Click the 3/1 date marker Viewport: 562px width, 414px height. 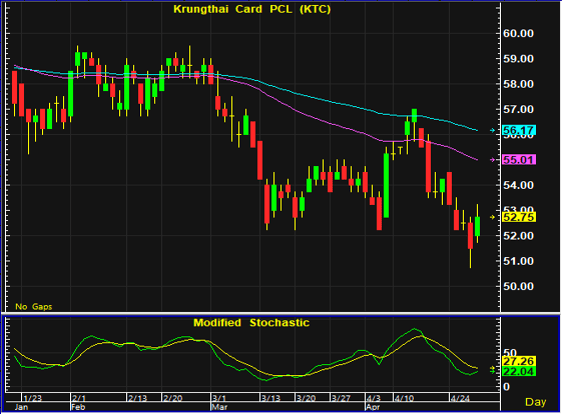[x=219, y=398]
